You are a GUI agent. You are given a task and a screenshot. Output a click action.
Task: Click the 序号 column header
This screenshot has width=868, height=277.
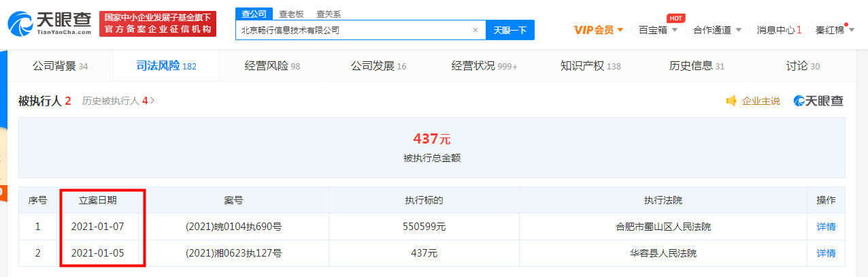(37, 200)
